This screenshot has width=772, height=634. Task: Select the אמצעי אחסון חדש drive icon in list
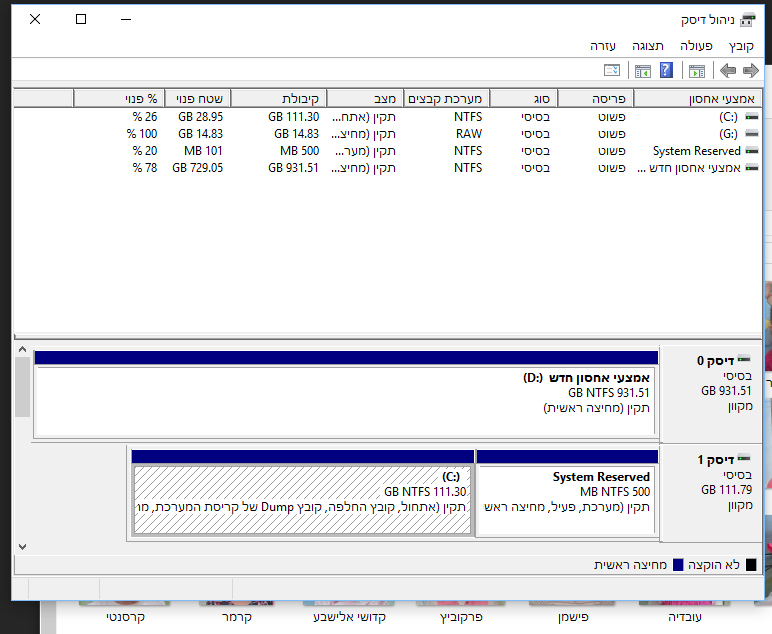coord(752,168)
